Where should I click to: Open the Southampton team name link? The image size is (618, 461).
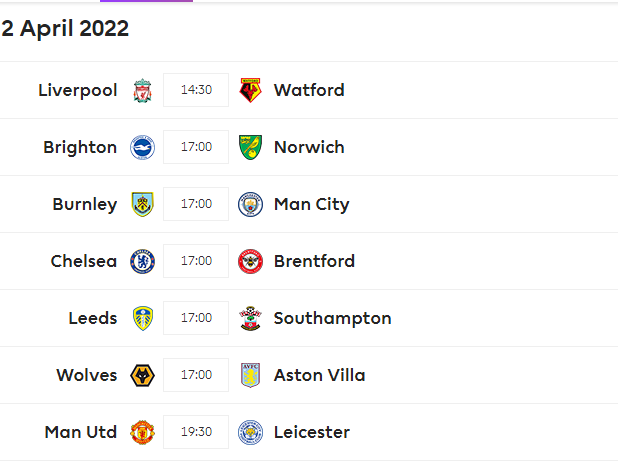point(333,318)
